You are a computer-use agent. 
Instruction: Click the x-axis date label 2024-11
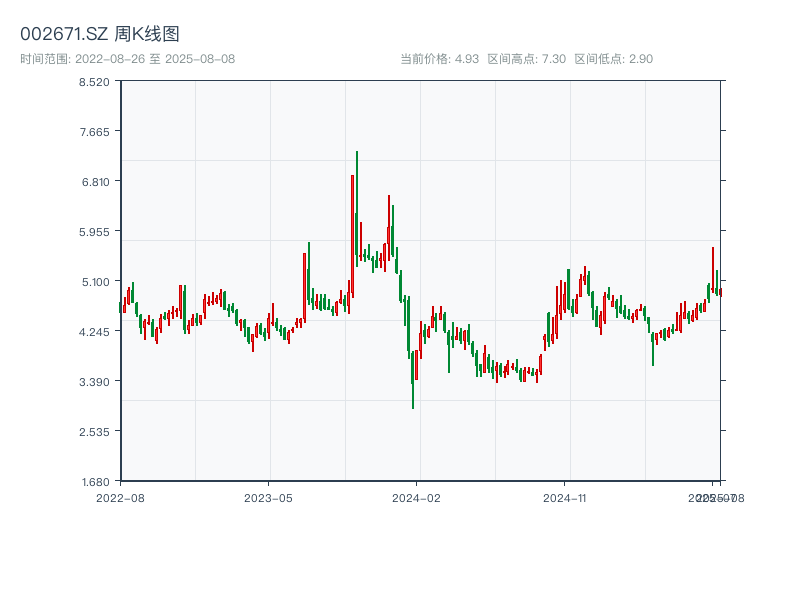tap(565, 498)
